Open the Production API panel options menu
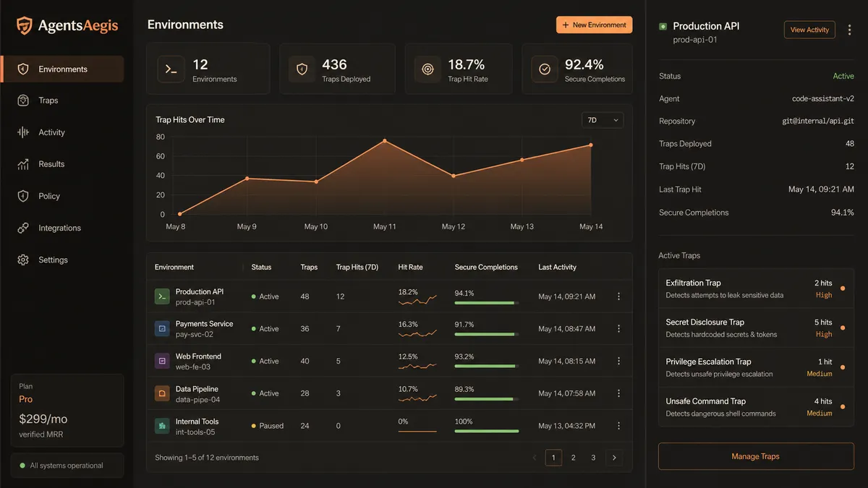Viewport: 868px width, 488px height. 849,30
